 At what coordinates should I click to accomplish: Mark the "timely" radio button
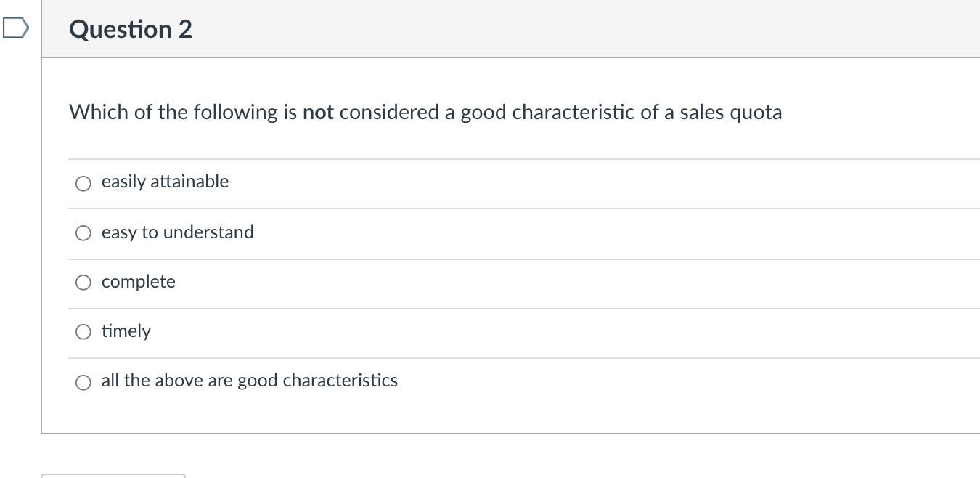pyautogui.click(x=83, y=333)
